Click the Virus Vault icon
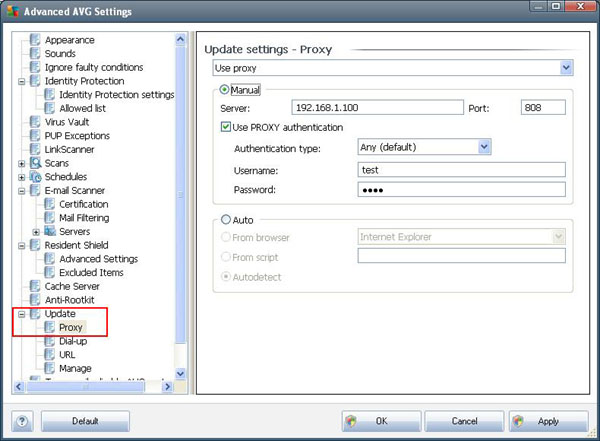 35,122
